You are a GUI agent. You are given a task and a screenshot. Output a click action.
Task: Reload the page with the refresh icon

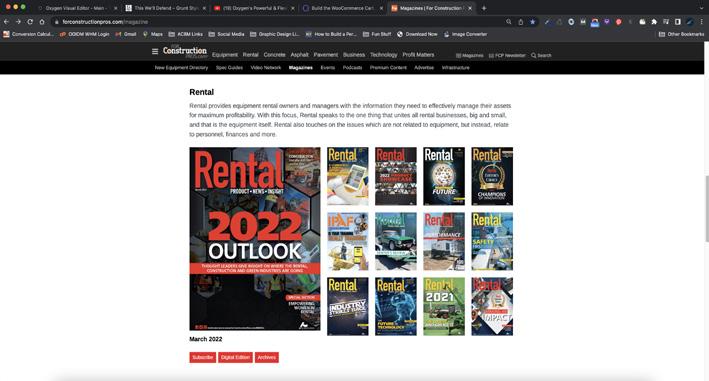[30, 22]
